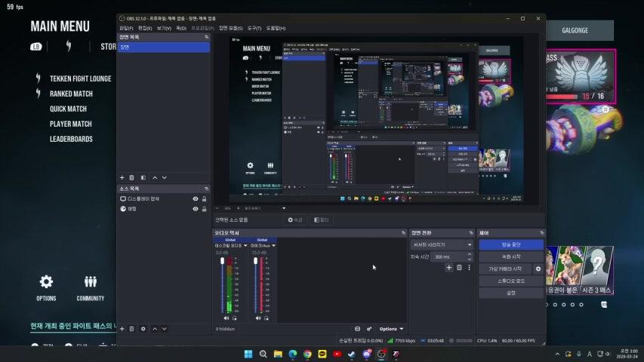
Task: Hide the 디스플레이 캡쳐 source with eye icon
Action: coord(196,199)
